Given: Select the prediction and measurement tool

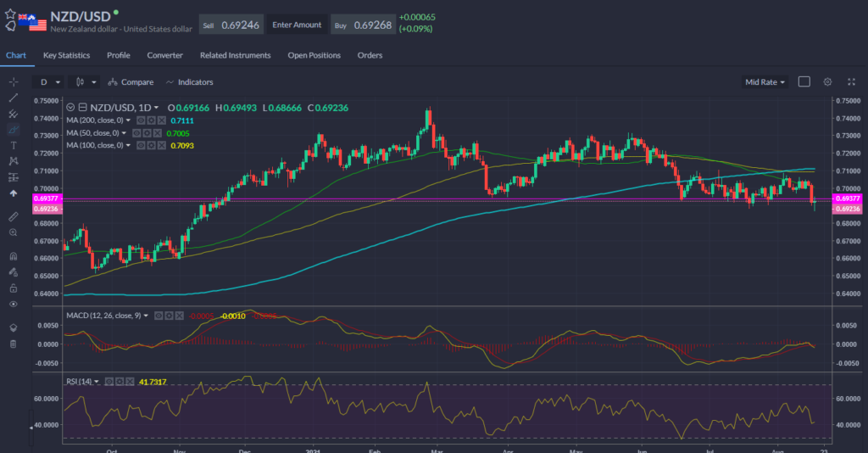Looking at the screenshot, I should pyautogui.click(x=14, y=177).
